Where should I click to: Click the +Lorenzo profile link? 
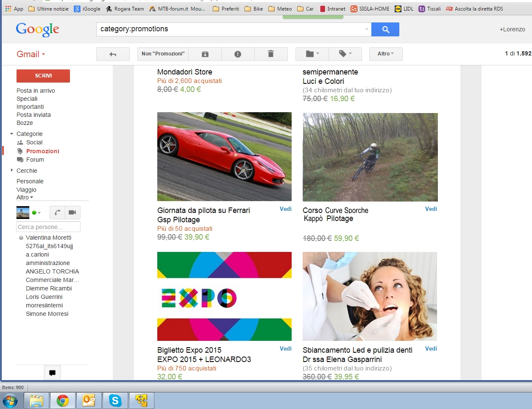tap(512, 29)
